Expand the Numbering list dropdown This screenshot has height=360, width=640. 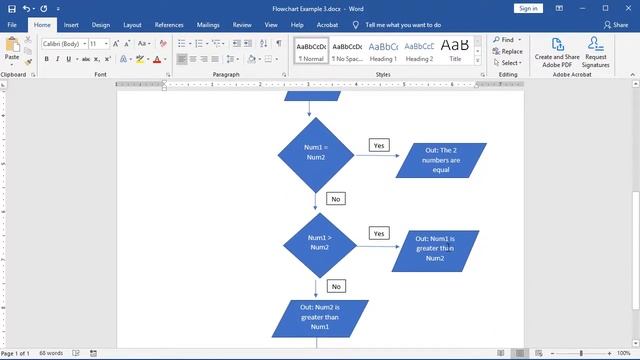[207, 44]
